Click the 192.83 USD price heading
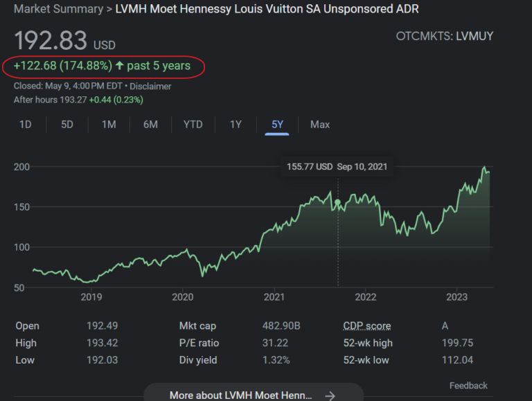This screenshot has width=532, height=401. 64,41
